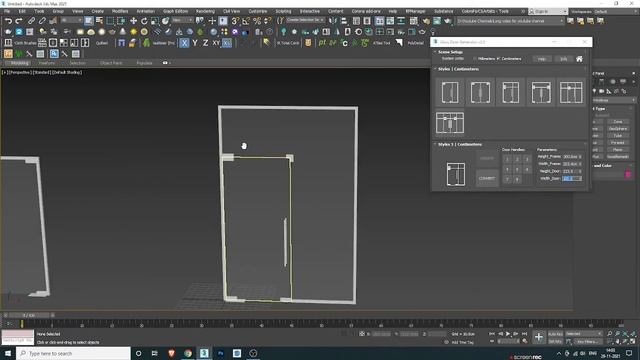Open the Edit menu

click(22, 11)
